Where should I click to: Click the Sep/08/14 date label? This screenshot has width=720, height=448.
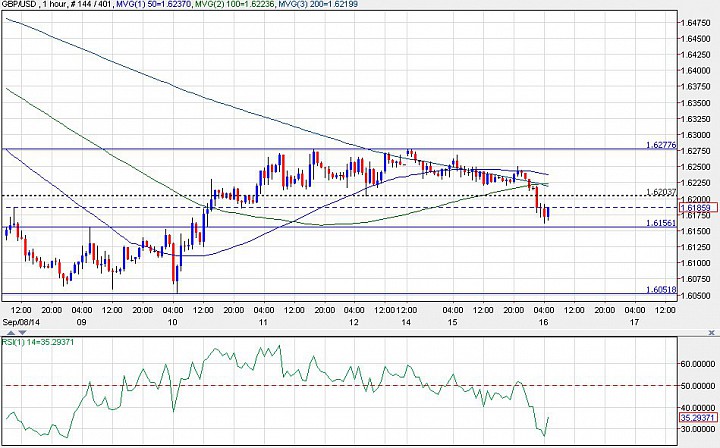pyautogui.click(x=21, y=322)
